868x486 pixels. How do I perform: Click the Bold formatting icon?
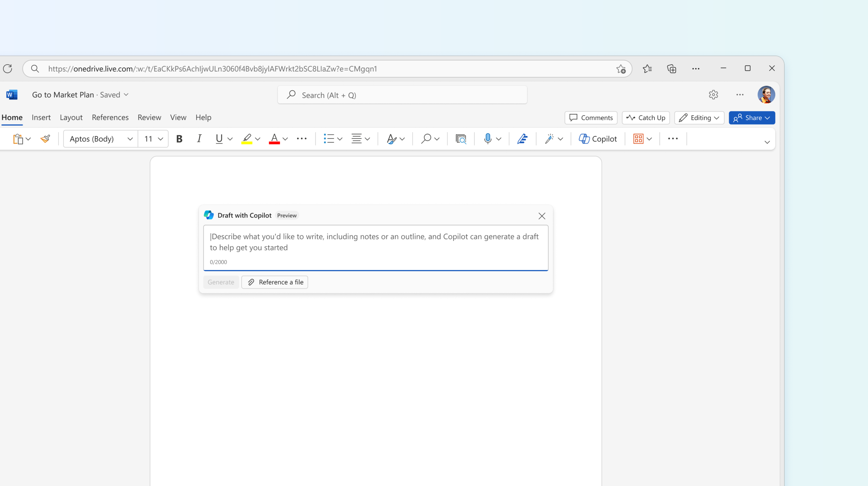[180, 139]
